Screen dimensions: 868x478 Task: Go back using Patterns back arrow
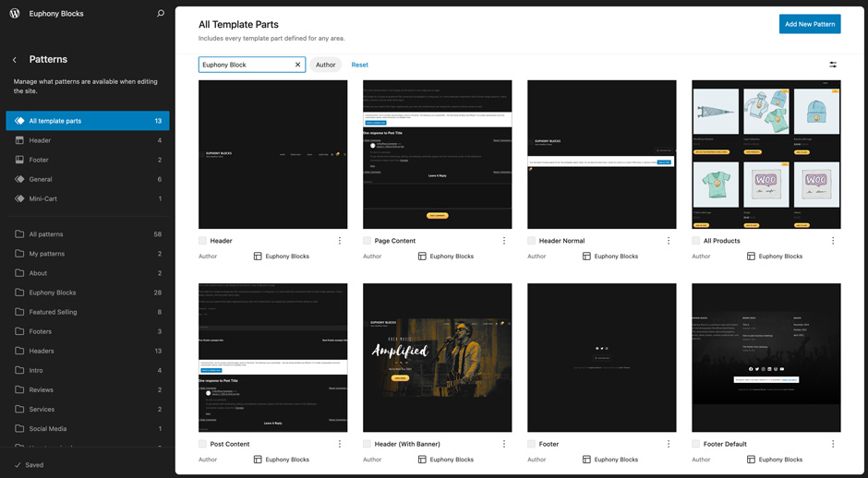[15, 60]
